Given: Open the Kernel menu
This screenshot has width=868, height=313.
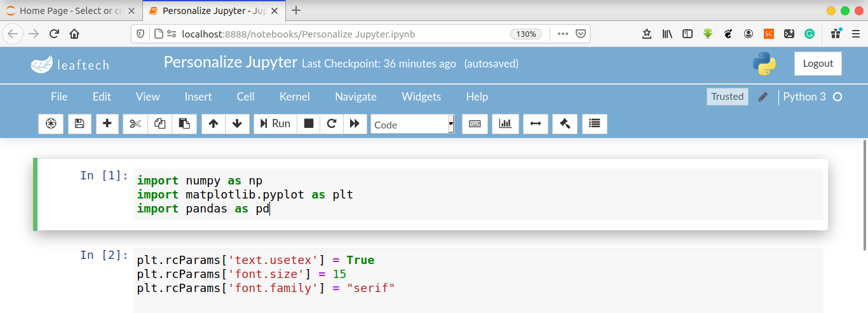Looking at the screenshot, I should [295, 97].
